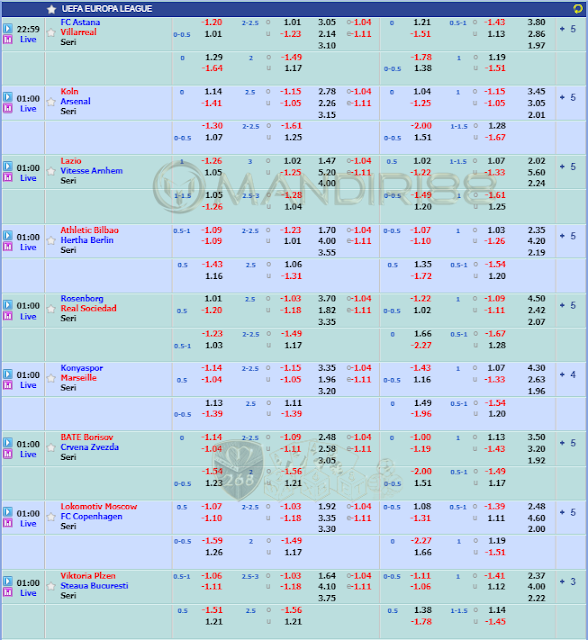Favorite the Lazio vs Vitesse Arnhem match
This screenshot has width=588, height=640.
click(51, 171)
